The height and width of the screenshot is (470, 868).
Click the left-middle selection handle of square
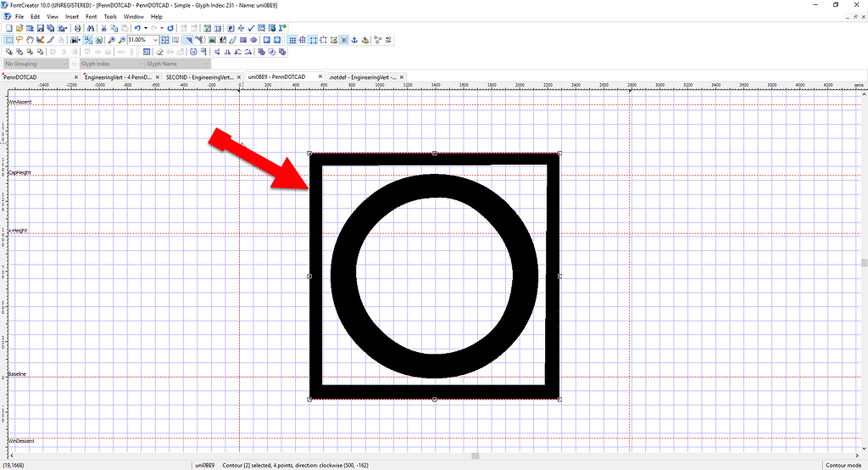coord(309,276)
